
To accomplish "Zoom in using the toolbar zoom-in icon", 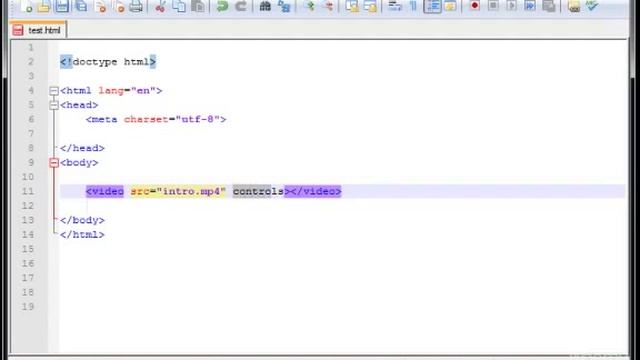I will click(x=310, y=6).
